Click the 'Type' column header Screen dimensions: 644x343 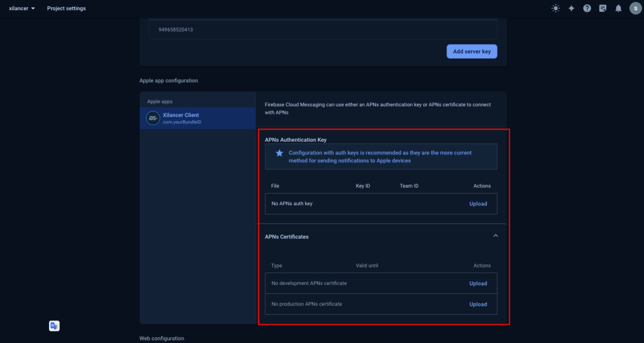(277, 266)
